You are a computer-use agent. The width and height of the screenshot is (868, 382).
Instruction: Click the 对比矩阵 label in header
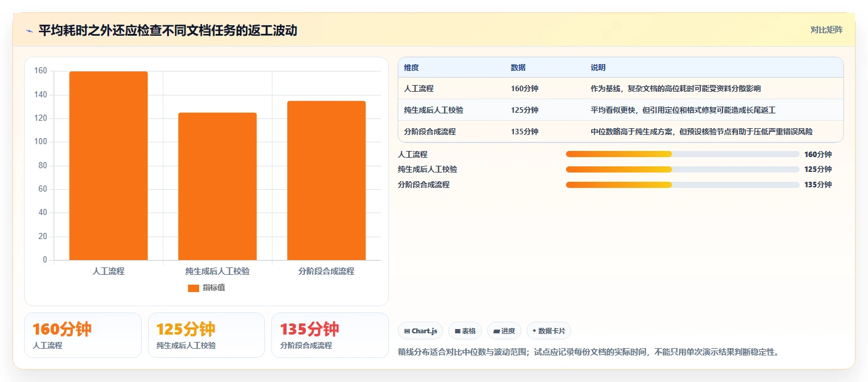826,30
